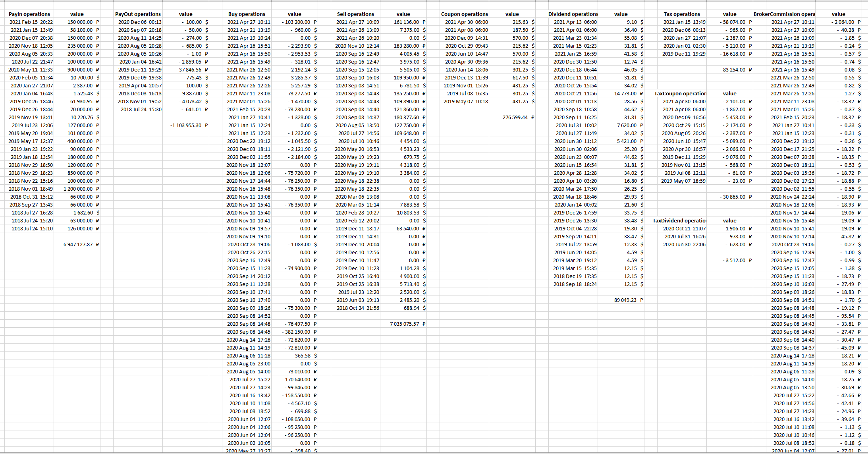Click Sell total cell 7 035 075.57

coord(403,324)
